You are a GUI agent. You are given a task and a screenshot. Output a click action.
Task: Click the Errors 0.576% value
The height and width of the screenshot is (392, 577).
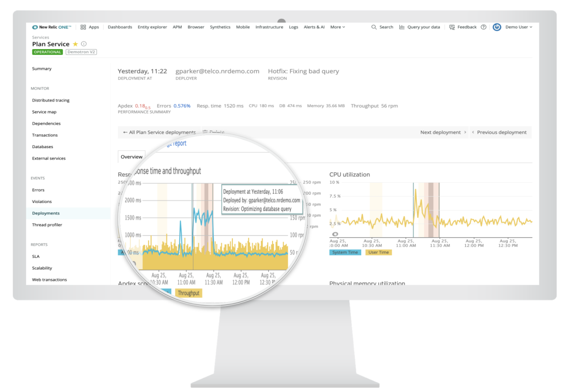(182, 106)
